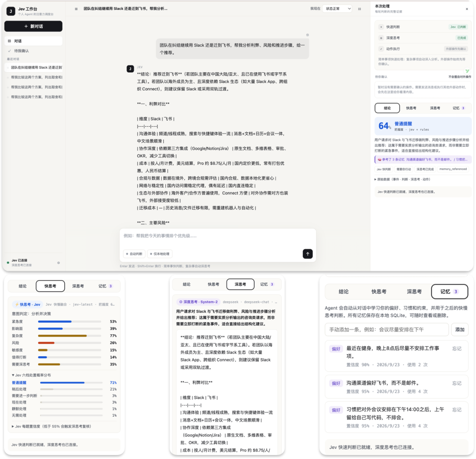Screen dimensions: 476x459
Task: Open 对话 in the left sidebar
Action: (x=33, y=41)
